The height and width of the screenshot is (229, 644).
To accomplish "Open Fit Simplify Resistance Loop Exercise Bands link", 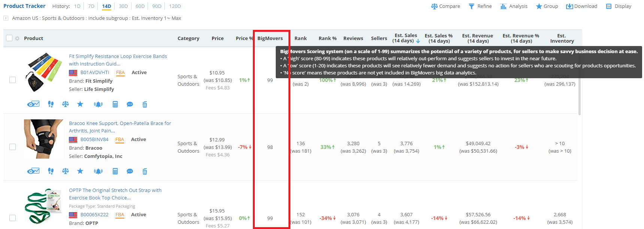I will point(118,60).
